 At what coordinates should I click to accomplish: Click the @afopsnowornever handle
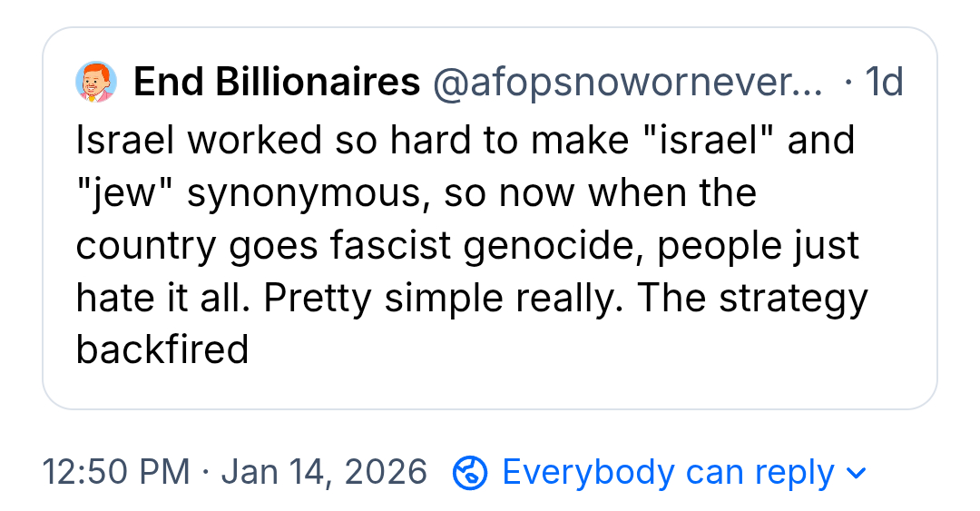(628, 83)
